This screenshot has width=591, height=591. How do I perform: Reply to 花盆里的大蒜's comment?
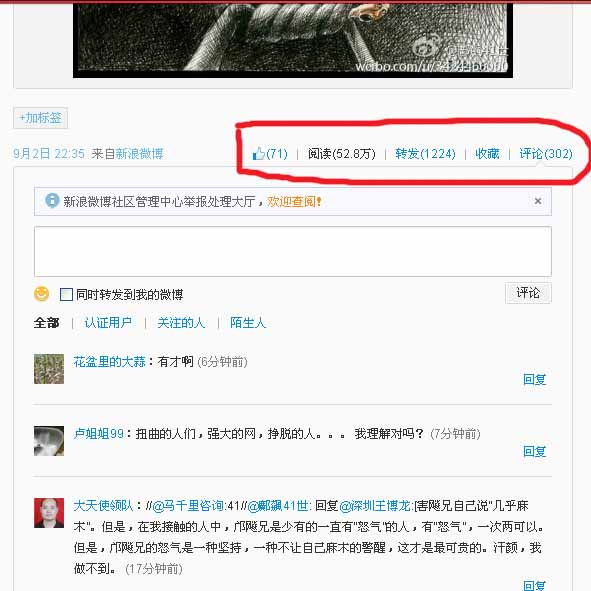click(534, 380)
